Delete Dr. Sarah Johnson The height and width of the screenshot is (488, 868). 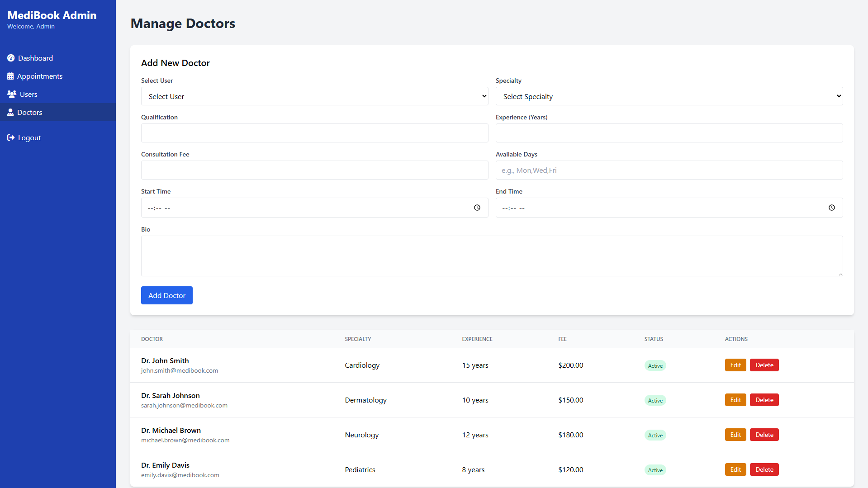[x=764, y=400]
